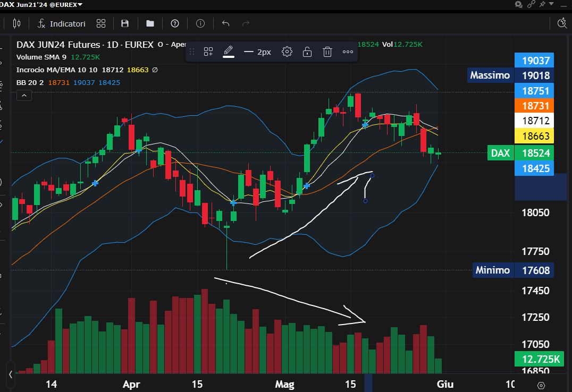Collapse the indicator legend with chevron
Viewport: 572px width, 392px height.
coord(24,96)
